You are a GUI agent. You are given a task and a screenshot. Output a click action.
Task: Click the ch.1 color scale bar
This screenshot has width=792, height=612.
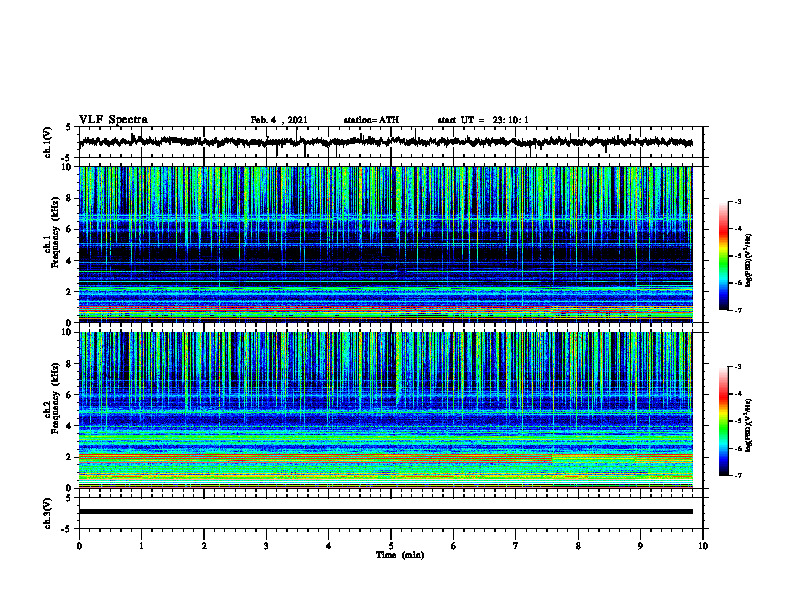coord(724,256)
